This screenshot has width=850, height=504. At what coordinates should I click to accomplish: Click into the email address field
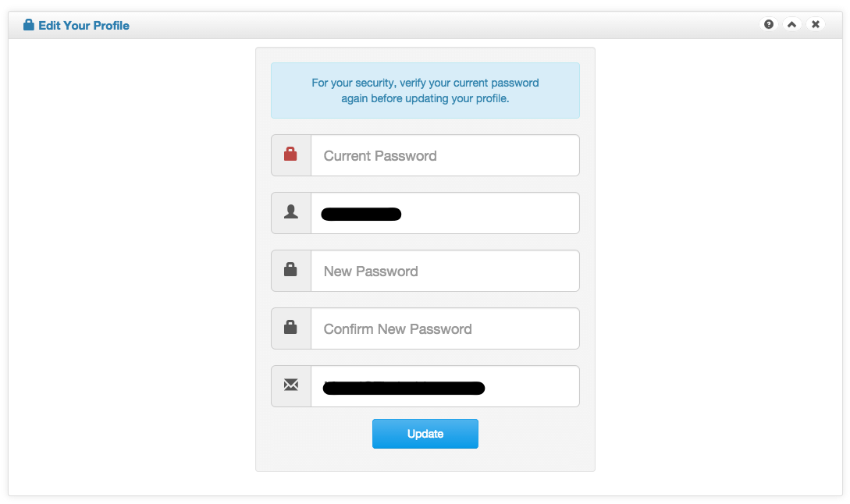(x=445, y=386)
